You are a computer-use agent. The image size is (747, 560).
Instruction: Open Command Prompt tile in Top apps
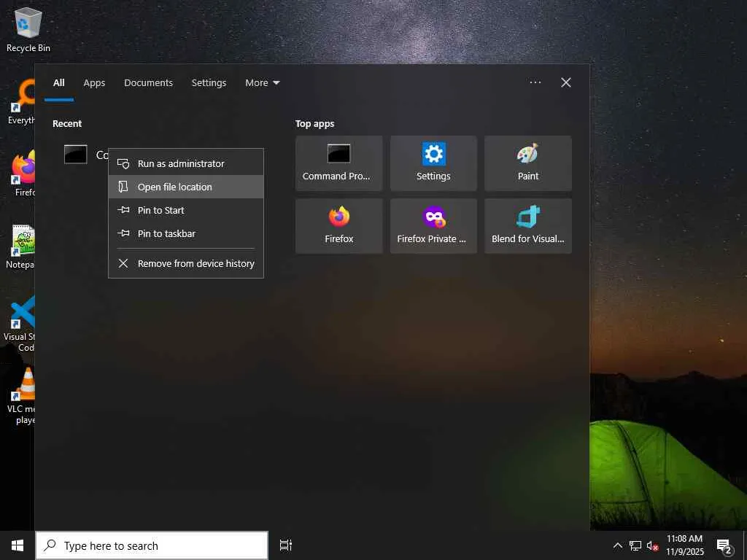(338, 163)
